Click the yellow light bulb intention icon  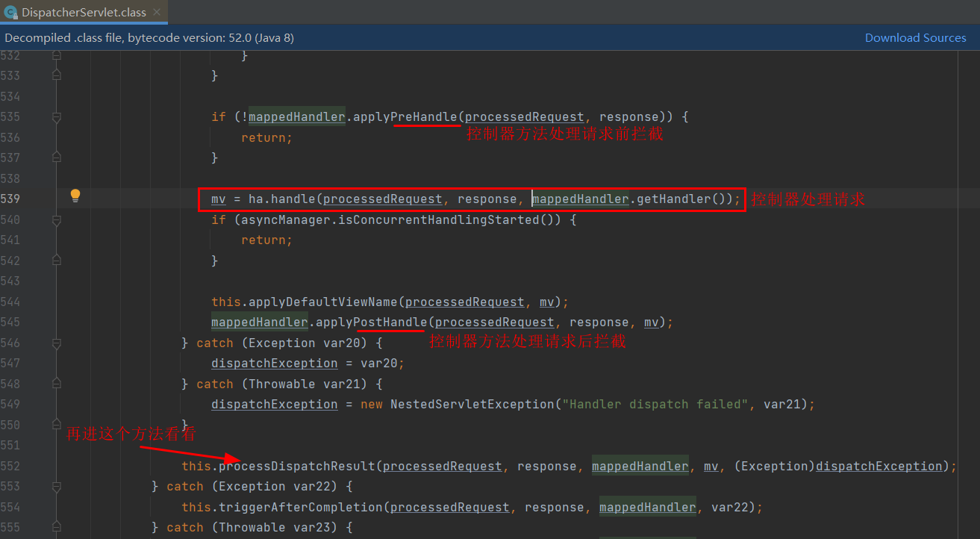[x=75, y=196]
